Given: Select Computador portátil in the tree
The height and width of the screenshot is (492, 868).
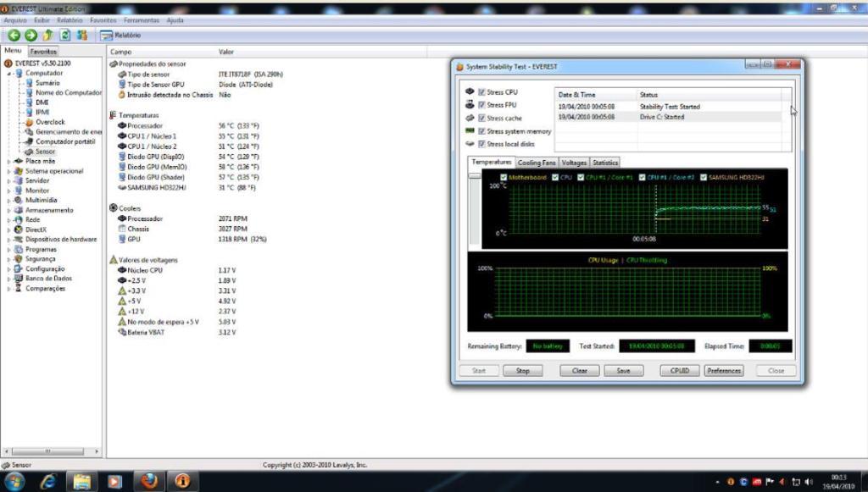Looking at the screenshot, I should pos(65,141).
